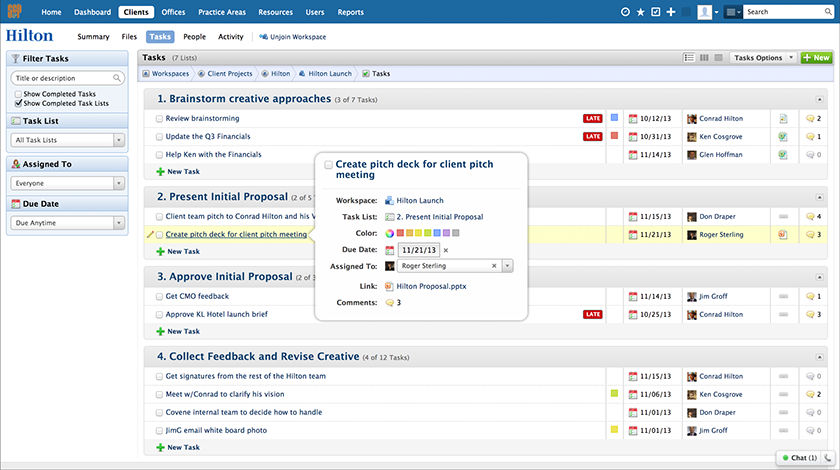The height and width of the screenshot is (470, 840).
Task: Check off the Update the Q3 Financials task
Action: (x=159, y=137)
